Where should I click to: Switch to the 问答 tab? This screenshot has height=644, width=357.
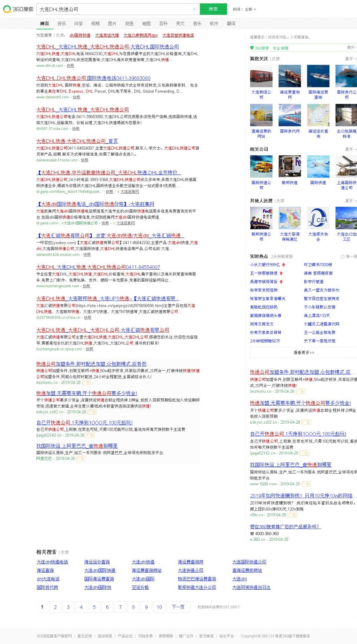78,23
